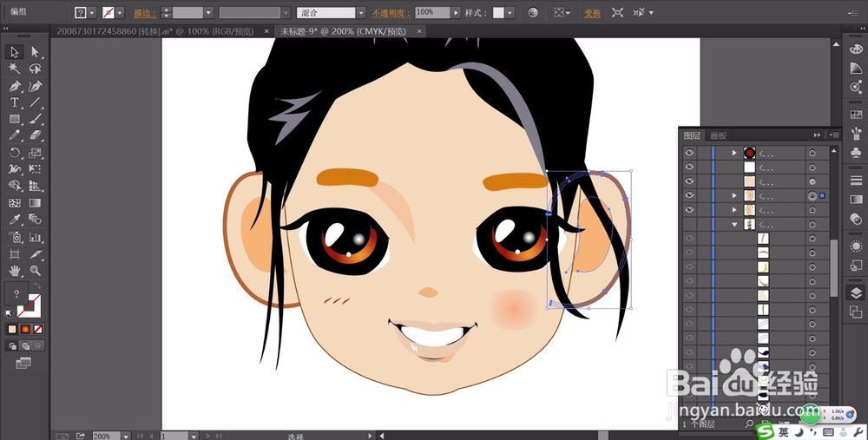This screenshot has width=868, height=440.
Task: Toggle eye for fifth ear layer row
Action: (689, 210)
